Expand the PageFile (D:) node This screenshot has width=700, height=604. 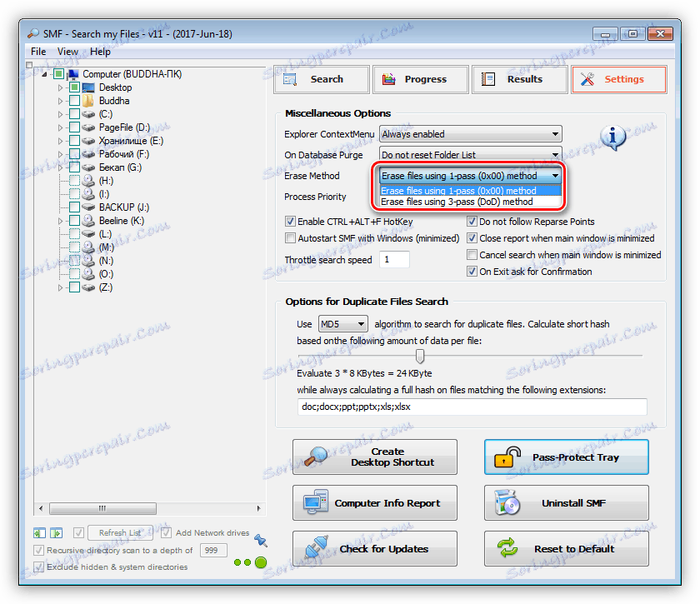coord(60,128)
